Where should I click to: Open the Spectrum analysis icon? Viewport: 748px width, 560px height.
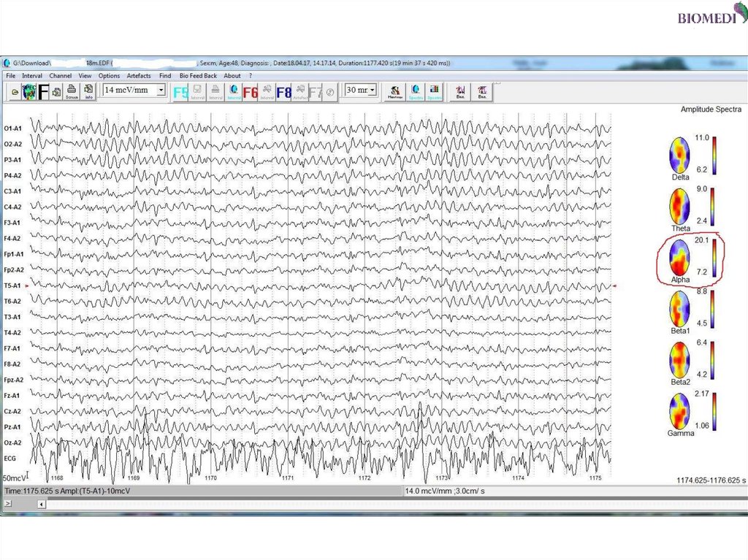[x=29, y=92]
